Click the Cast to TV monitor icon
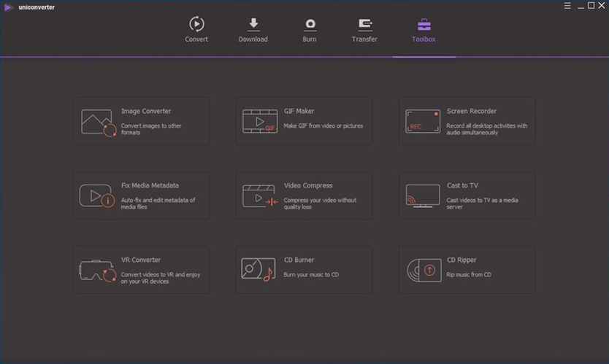 tap(423, 196)
